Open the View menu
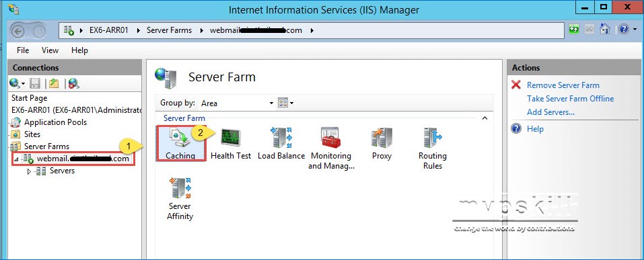The width and height of the screenshot is (644, 260). (50, 50)
